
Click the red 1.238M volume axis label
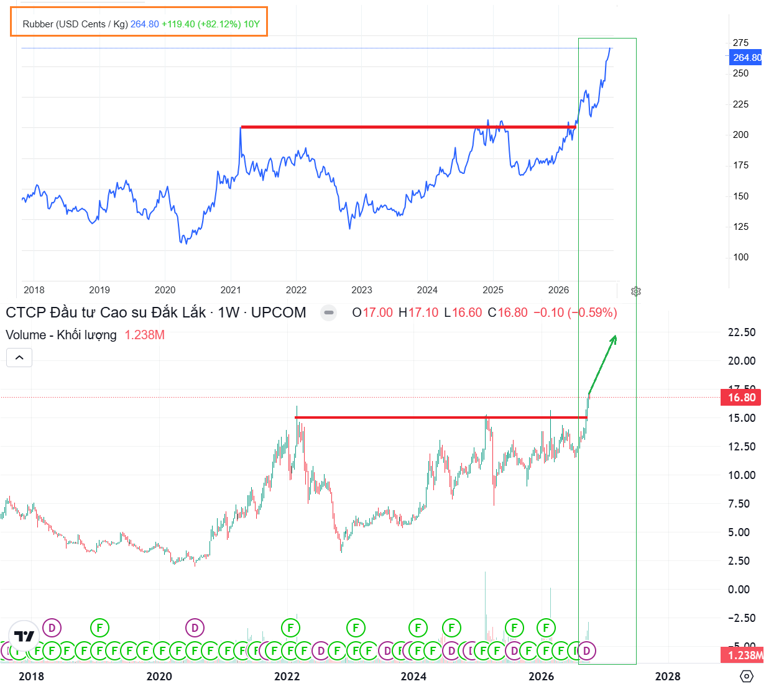click(742, 655)
